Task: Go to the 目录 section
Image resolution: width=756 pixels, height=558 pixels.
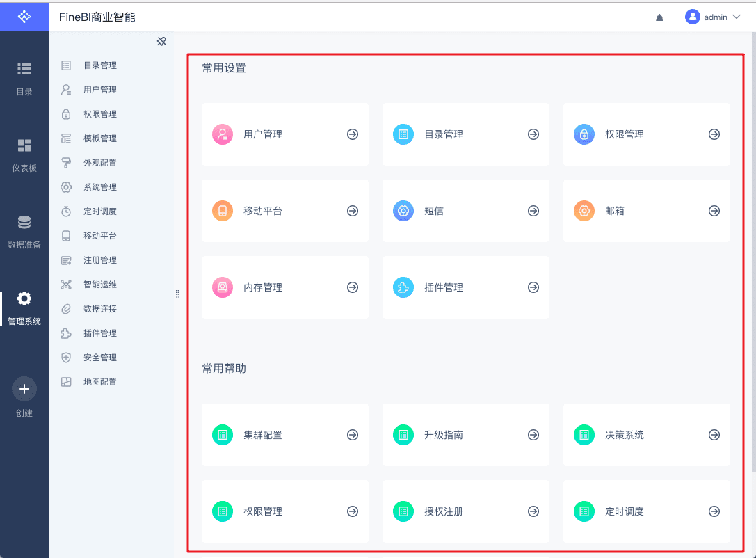Action: coord(24,78)
